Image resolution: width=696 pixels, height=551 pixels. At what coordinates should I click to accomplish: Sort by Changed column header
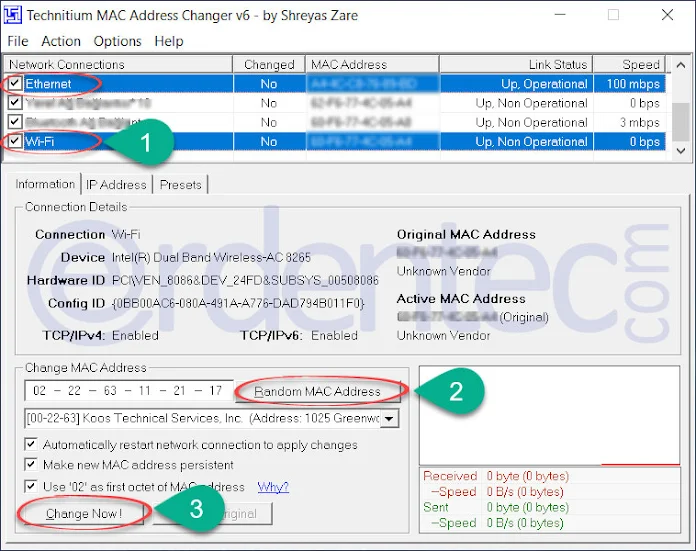(269, 65)
